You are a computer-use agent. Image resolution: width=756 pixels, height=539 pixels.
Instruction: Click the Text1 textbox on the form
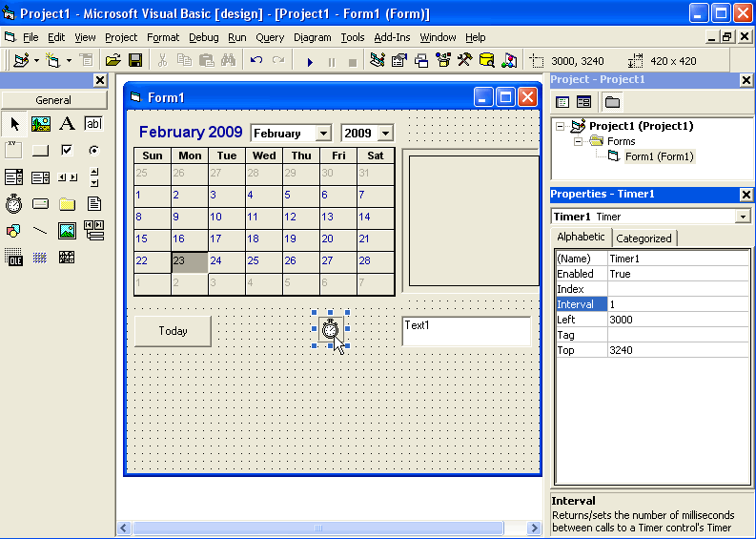coord(466,331)
